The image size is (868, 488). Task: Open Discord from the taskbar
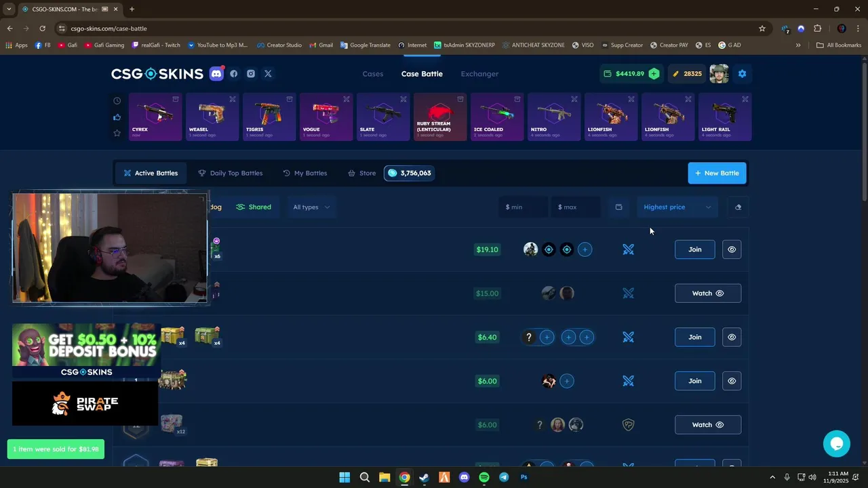(464, 477)
